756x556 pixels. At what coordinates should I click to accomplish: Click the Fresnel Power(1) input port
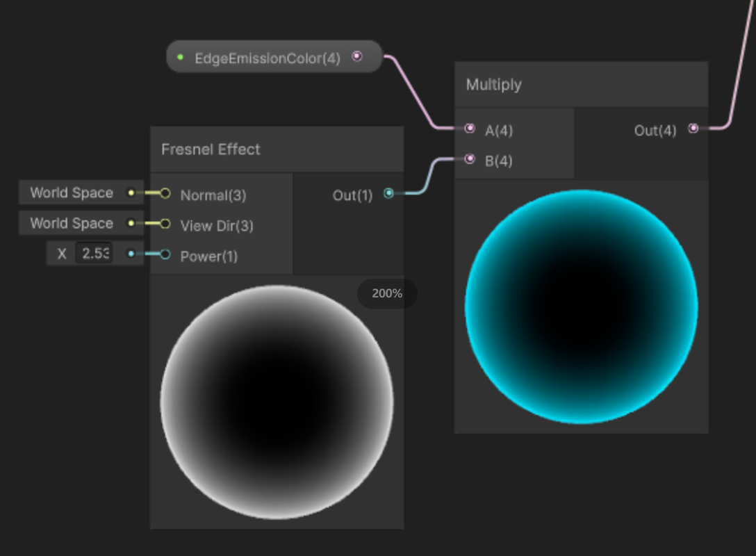click(x=165, y=254)
